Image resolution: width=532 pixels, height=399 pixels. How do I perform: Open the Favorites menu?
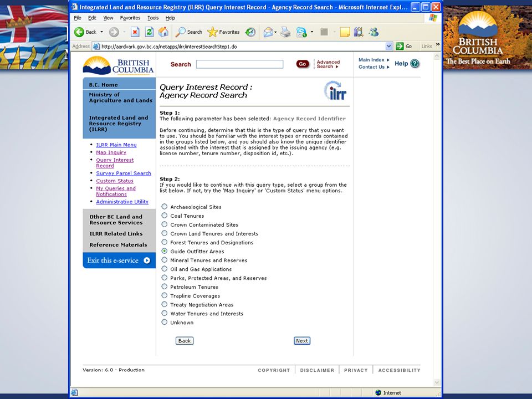coord(130,18)
